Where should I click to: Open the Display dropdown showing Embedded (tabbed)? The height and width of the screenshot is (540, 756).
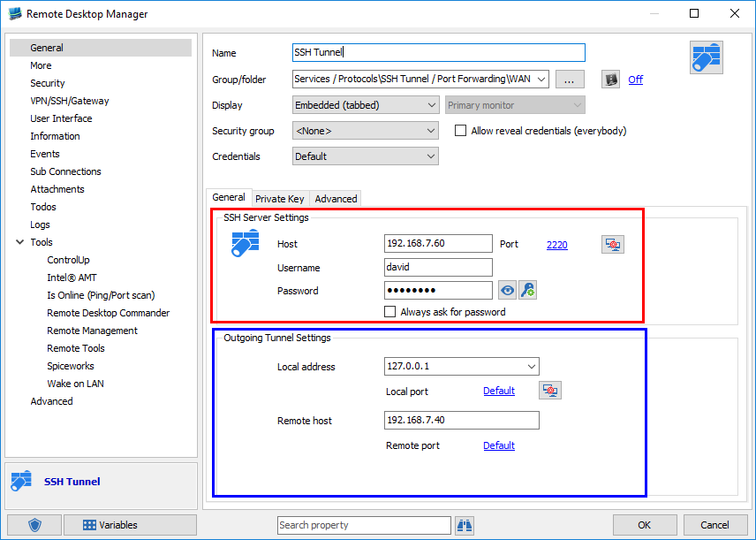365,104
